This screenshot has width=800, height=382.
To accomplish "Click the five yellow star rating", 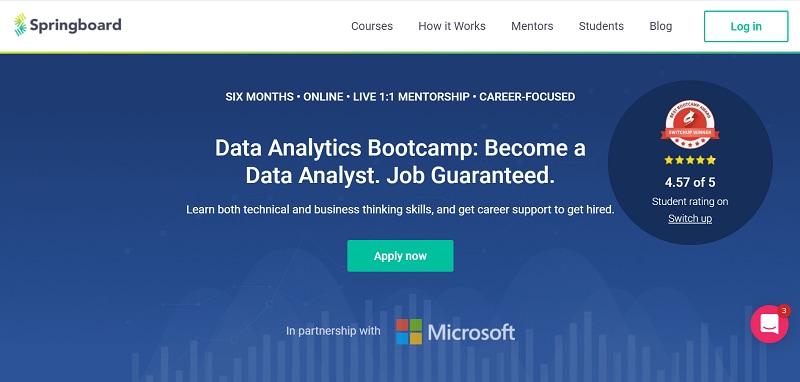I will 690,160.
